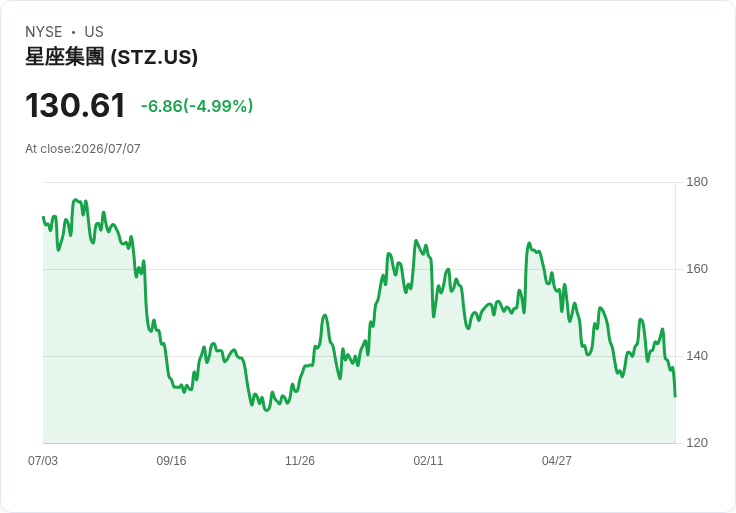Image resolution: width=736 pixels, height=513 pixels.
Task: Click the stock title 星座集團 (STZ.US)
Action: (111, 57)
